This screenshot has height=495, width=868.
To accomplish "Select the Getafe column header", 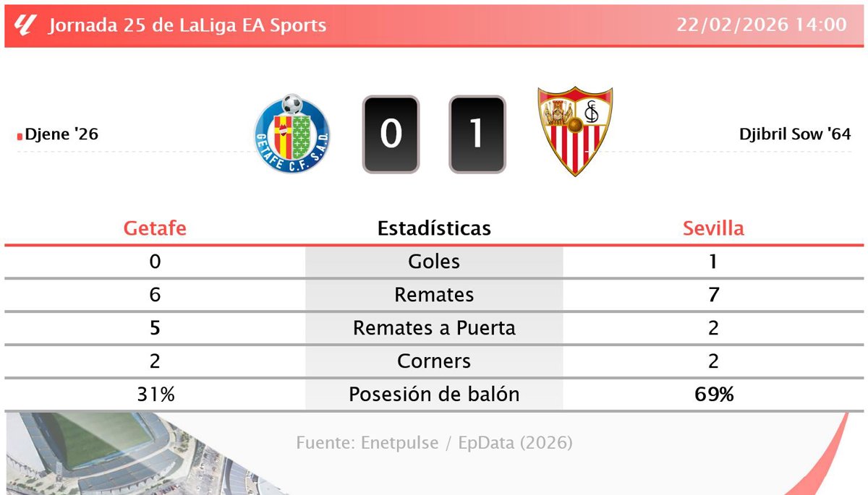I will (155, 228).
